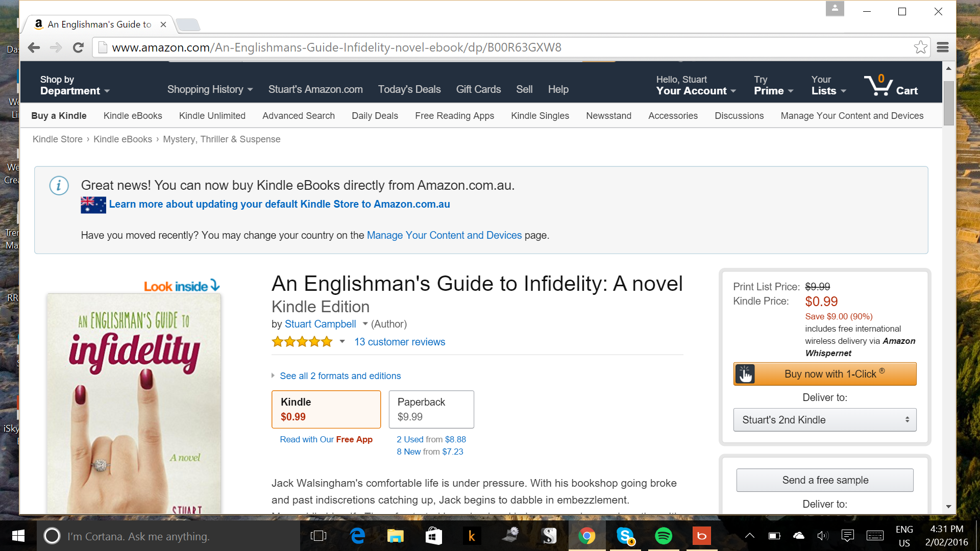This screenshot has height=551, width=980.
Task: Open Spotify from the taskbar
Action: [664, 536]
